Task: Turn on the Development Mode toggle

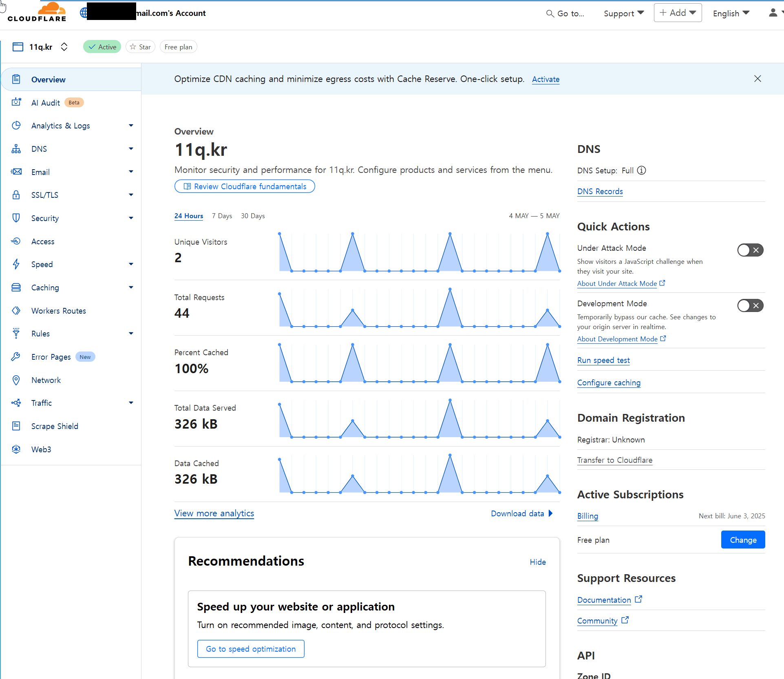Action: click(750, 305)
